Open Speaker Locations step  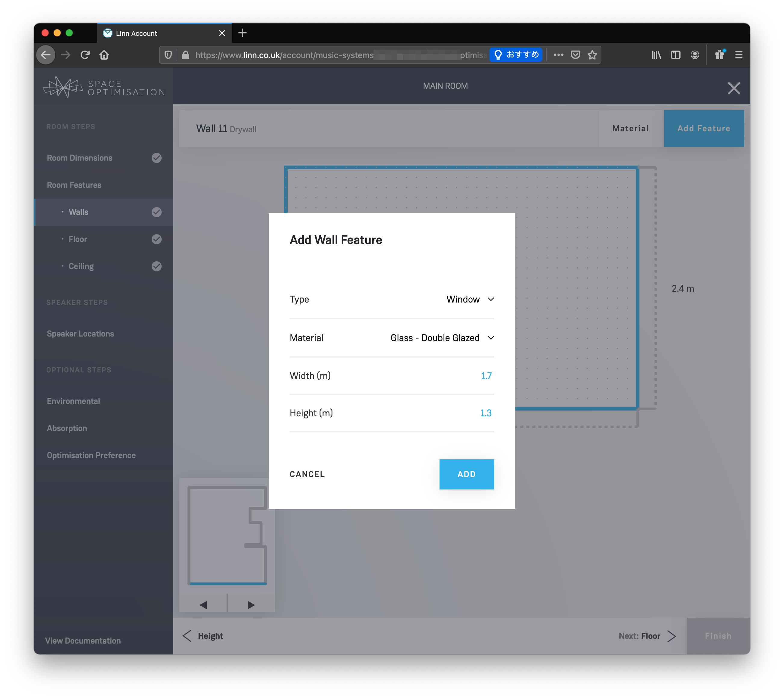click(80, 334)
